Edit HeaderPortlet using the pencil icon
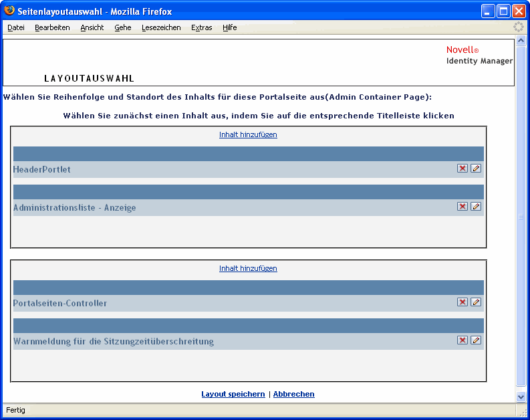The height and width of the screenshot is (420, 530). click(x=476, y=169)
